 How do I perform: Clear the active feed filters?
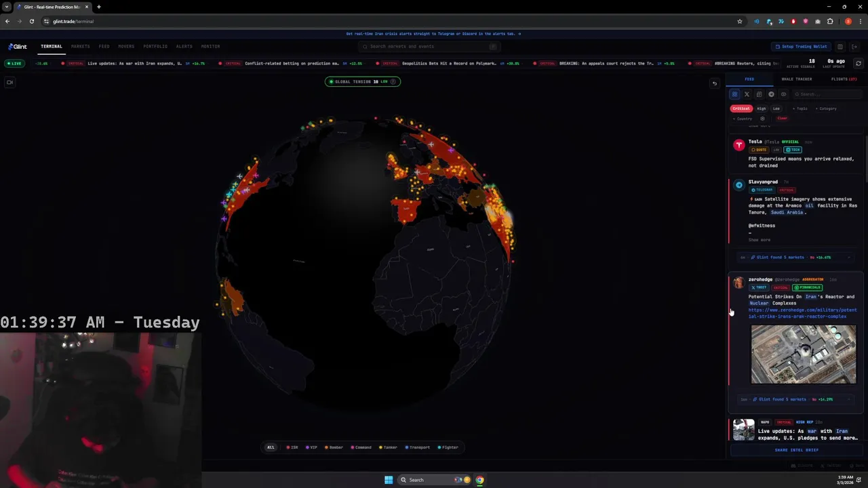(783, 119)
